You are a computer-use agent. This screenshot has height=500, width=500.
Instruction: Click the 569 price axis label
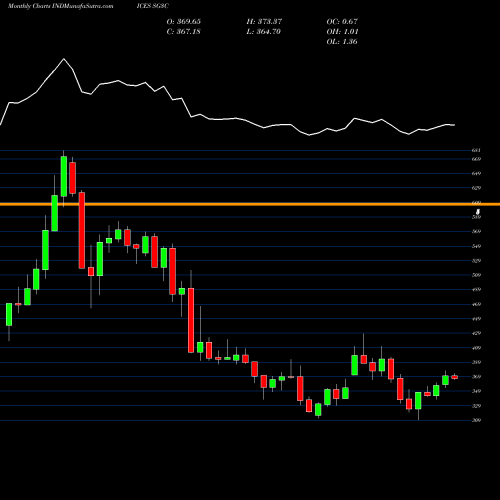coord(476,231)
